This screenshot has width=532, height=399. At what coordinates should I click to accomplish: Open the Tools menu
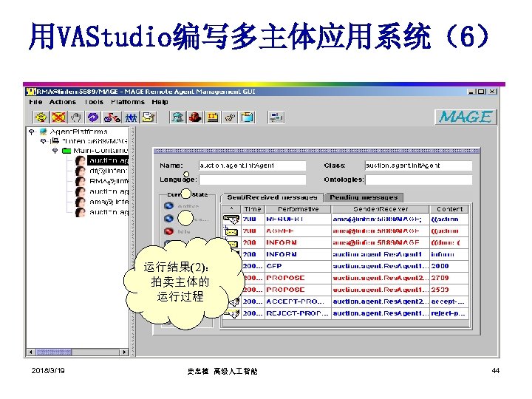[94, 102]
